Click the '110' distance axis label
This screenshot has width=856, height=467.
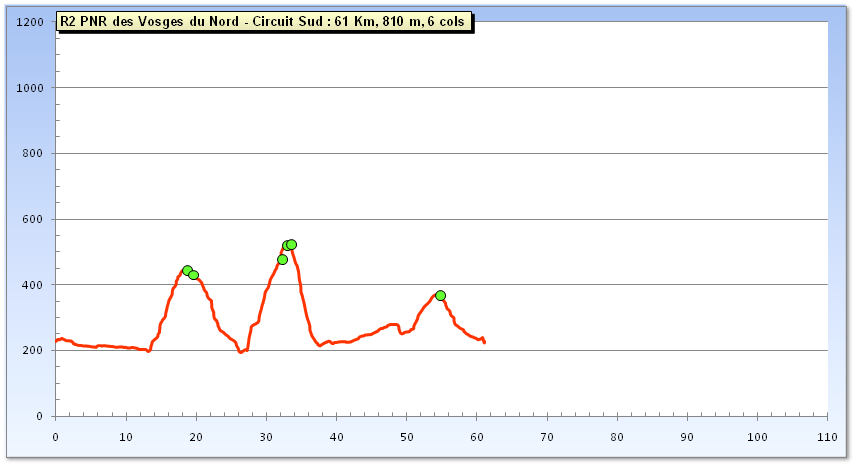point(828,437)
